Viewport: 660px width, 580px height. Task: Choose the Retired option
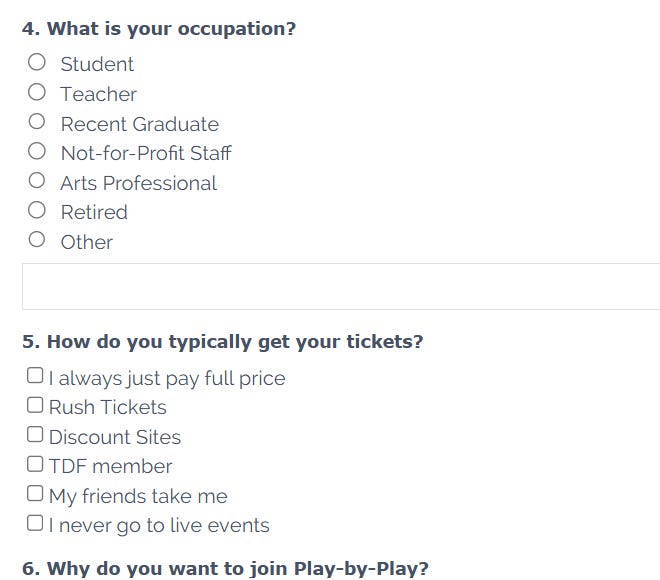[x=37, y=210]
